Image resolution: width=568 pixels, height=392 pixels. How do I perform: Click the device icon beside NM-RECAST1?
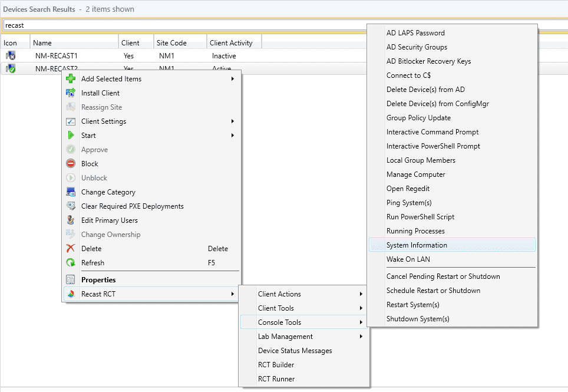point(10,55)
